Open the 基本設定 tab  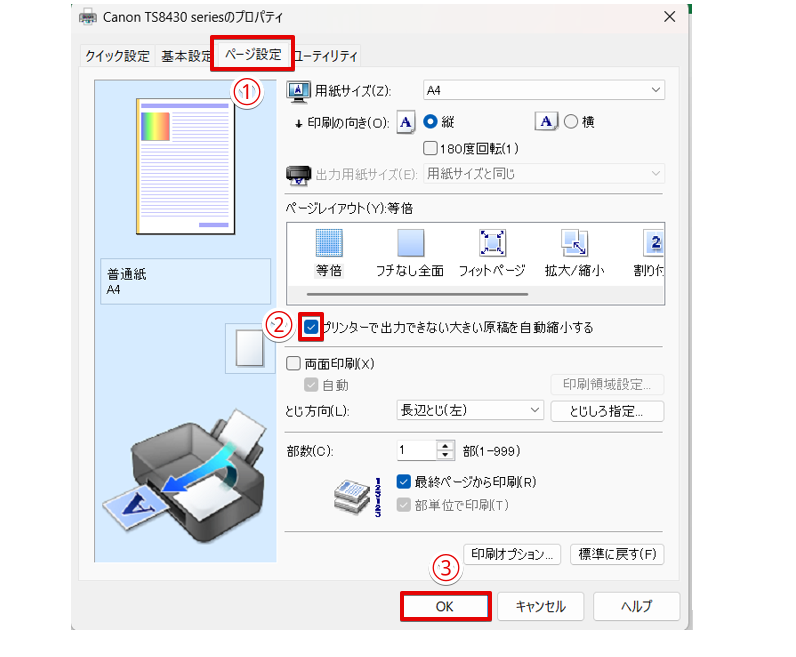184,55
